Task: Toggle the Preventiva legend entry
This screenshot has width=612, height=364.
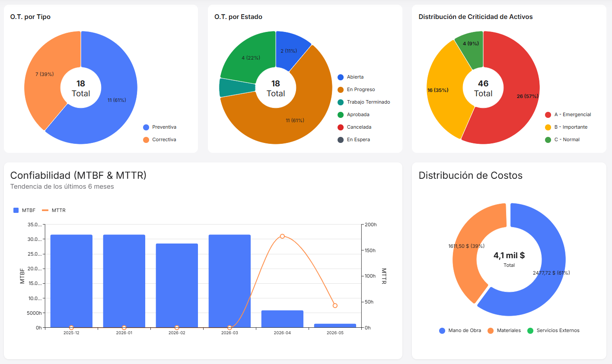Action: [x=159, y=127]
